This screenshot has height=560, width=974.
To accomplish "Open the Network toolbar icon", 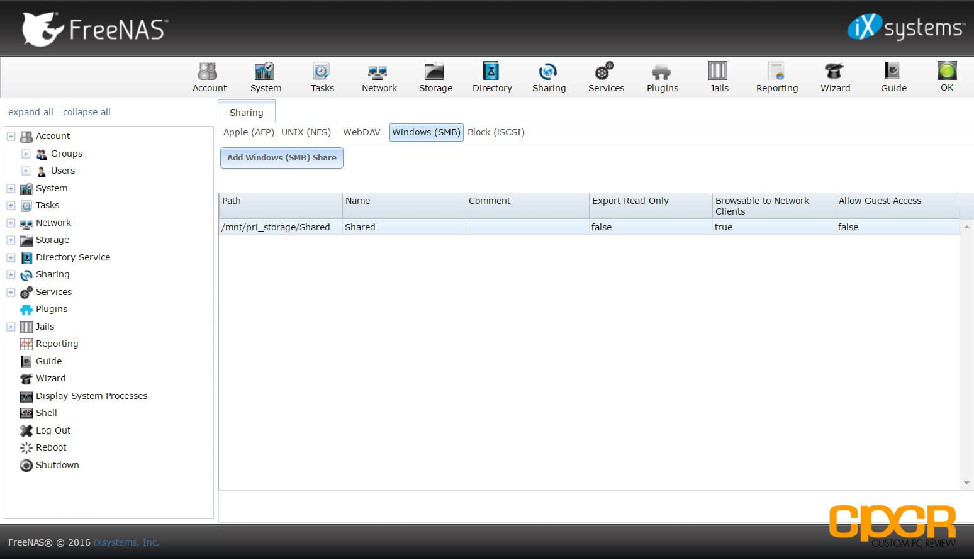I will pos(379,77).
